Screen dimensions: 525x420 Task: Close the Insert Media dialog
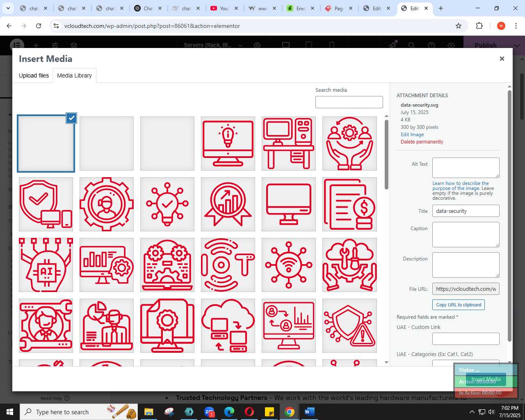[502, 59]
